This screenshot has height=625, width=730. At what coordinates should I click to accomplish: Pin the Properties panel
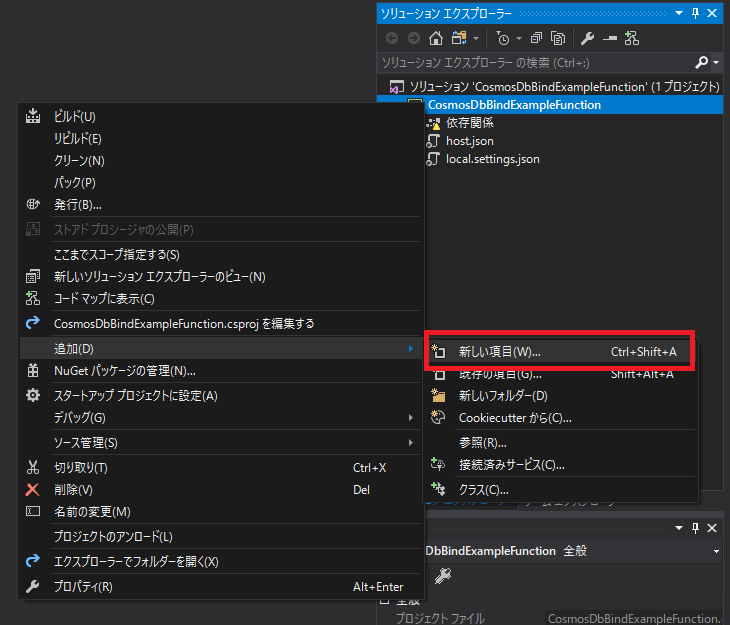tap(696, 528)
